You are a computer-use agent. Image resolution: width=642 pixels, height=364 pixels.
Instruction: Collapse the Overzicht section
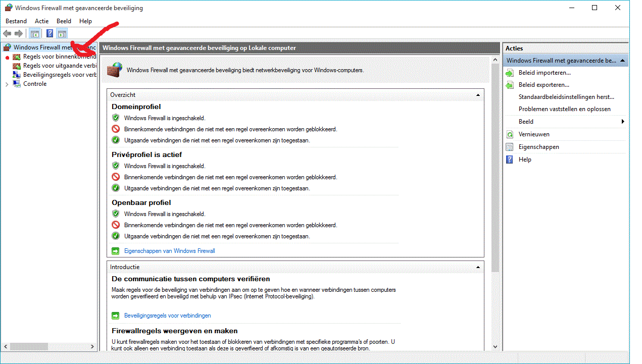coord(478,95)
